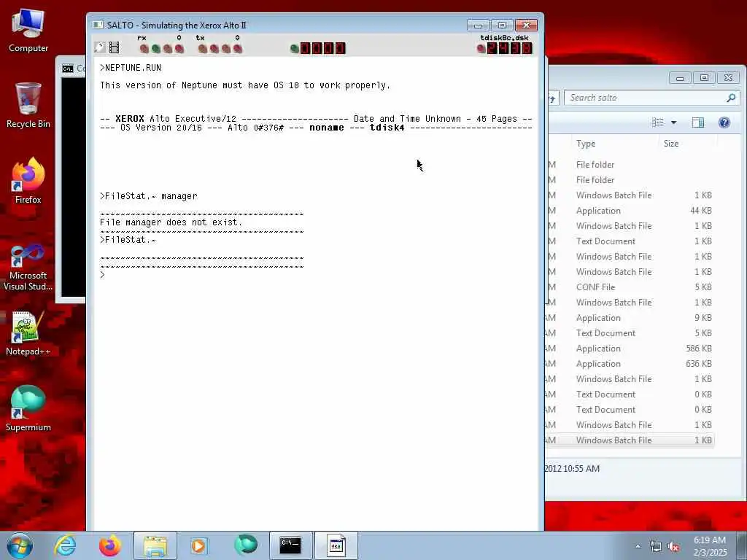This screenshot has height=560, width=747.
Task: Click the 'File manager does not exist.' message
Action: [x=171, y=222]
